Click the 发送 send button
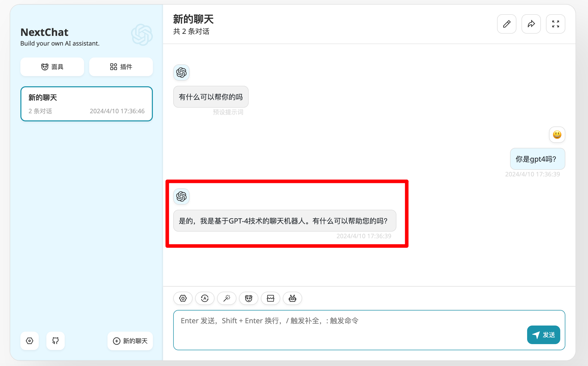Viewport: 588px width, 366px height. (543, 335)
